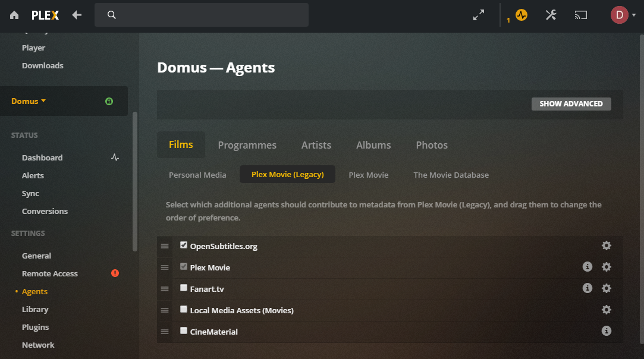The width and height of the screenshot is (644, 359).
Task: Enable Local Media Assets (Movies) checkbox
Action: 184,310
